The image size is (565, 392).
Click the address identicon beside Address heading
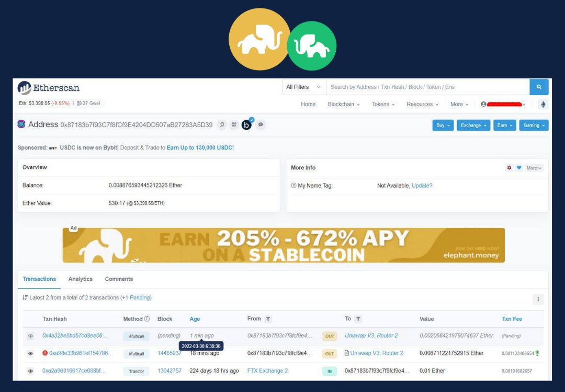click(x=21, y=124)
